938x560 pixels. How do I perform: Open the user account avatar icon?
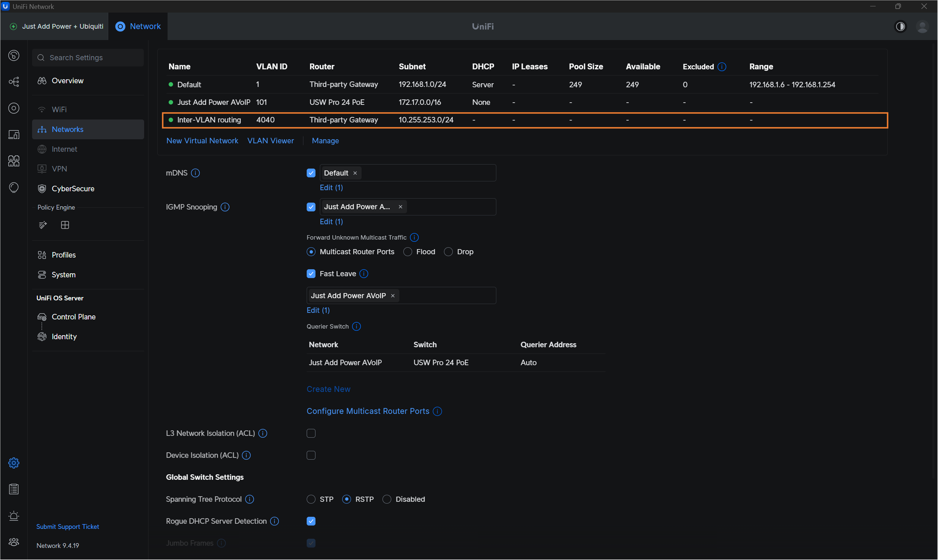point(922,26)
